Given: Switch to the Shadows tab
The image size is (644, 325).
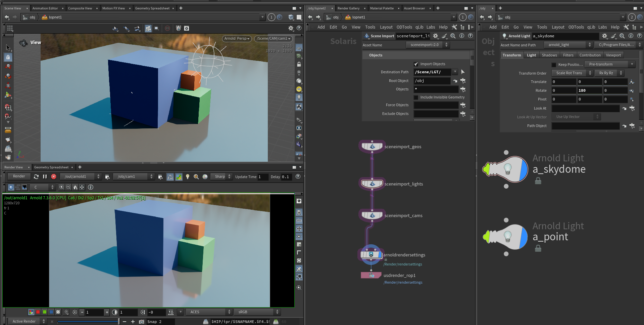Looking at the screenshot, I should point(549,55).
